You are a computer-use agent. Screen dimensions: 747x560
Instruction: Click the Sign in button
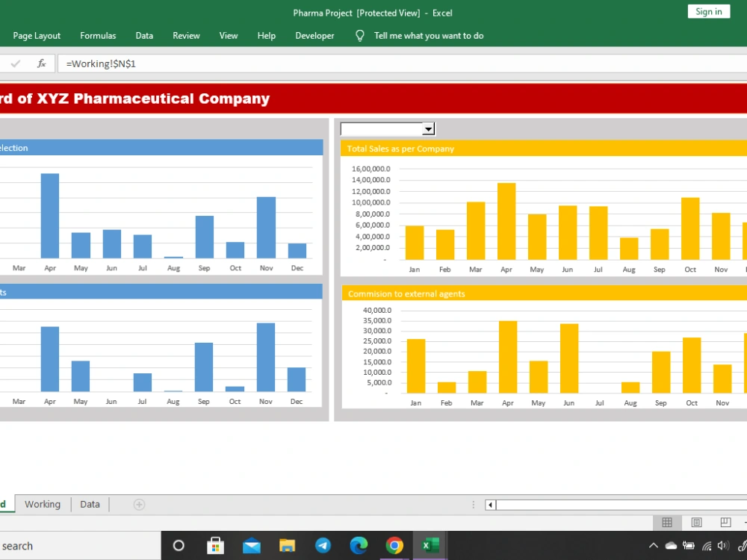(708, 11)
